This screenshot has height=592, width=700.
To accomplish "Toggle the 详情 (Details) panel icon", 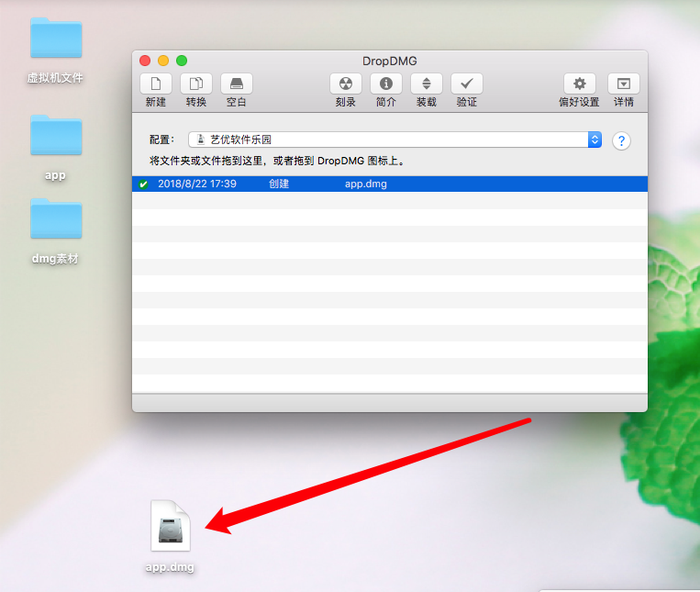I will (624, 84).
